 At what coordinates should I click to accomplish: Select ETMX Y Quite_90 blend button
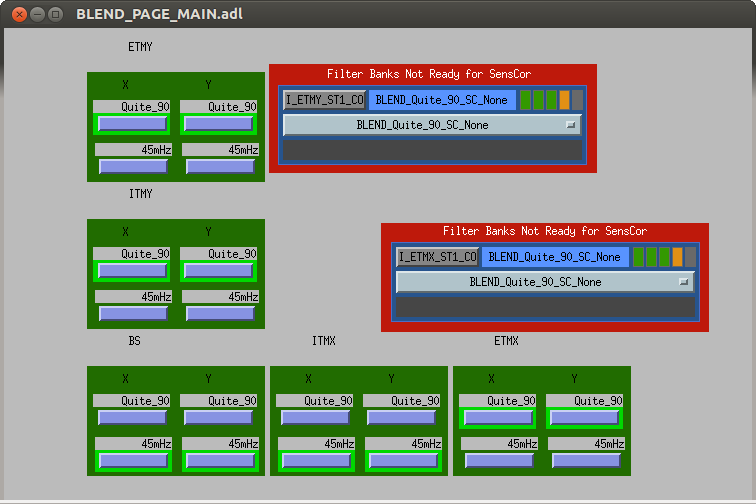coord(585,418)
